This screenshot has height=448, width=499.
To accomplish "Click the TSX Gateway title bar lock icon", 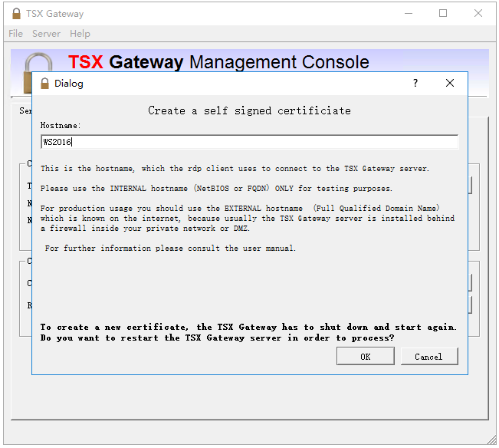I will click(x=16, y=14).
